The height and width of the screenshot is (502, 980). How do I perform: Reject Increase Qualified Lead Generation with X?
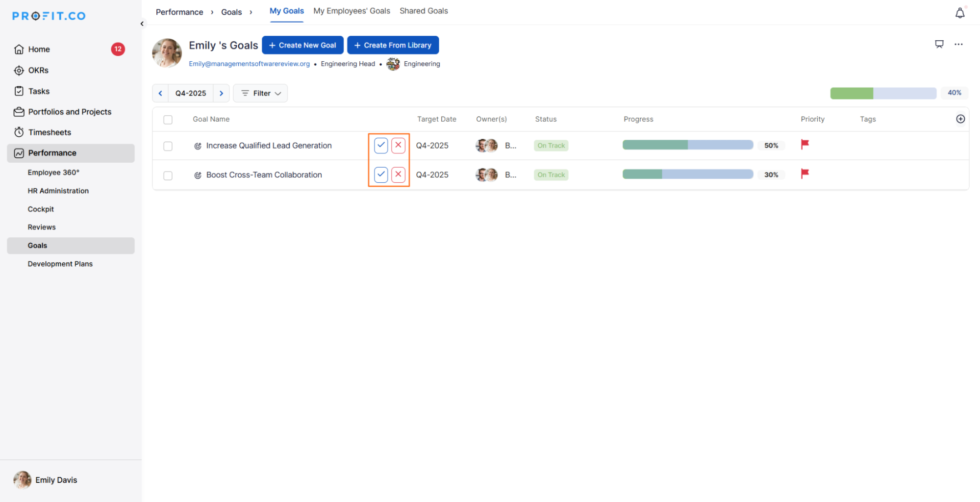tap(398, 145)
